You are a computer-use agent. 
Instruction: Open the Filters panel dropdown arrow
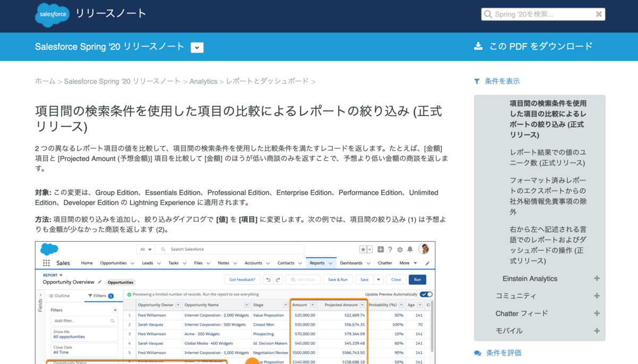point(115,310)
